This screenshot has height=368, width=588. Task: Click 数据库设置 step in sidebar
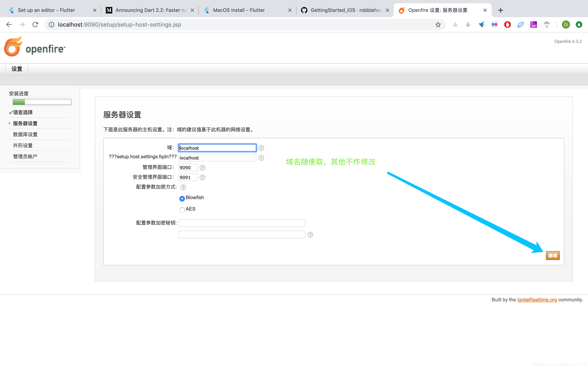point(25,134)
